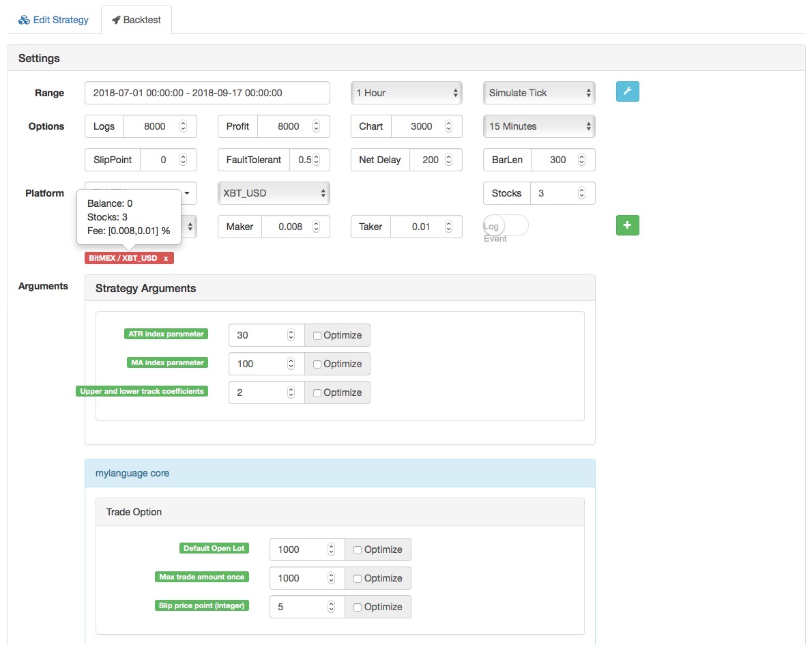Select the Backtest tab
This screenshot has height=645, width=812.
tap(136, 20)
